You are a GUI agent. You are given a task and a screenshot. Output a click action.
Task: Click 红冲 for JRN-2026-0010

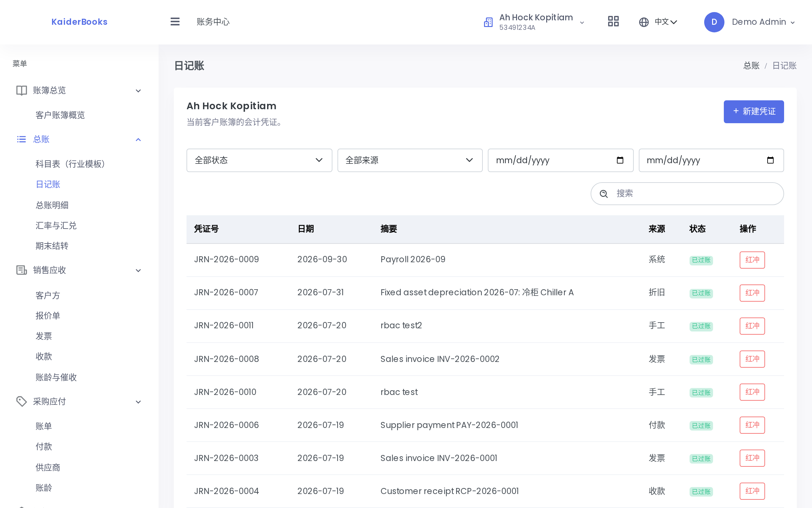click(752, 392)
